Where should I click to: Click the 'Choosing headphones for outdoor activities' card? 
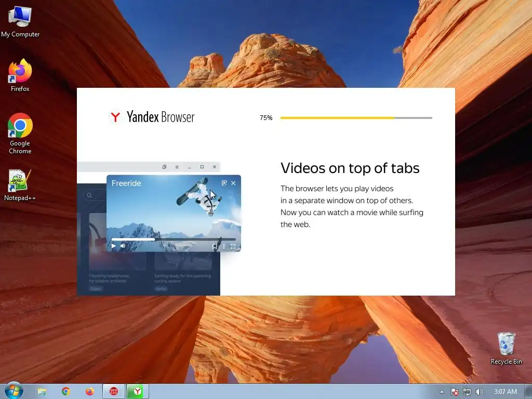(x=117, y=252)
